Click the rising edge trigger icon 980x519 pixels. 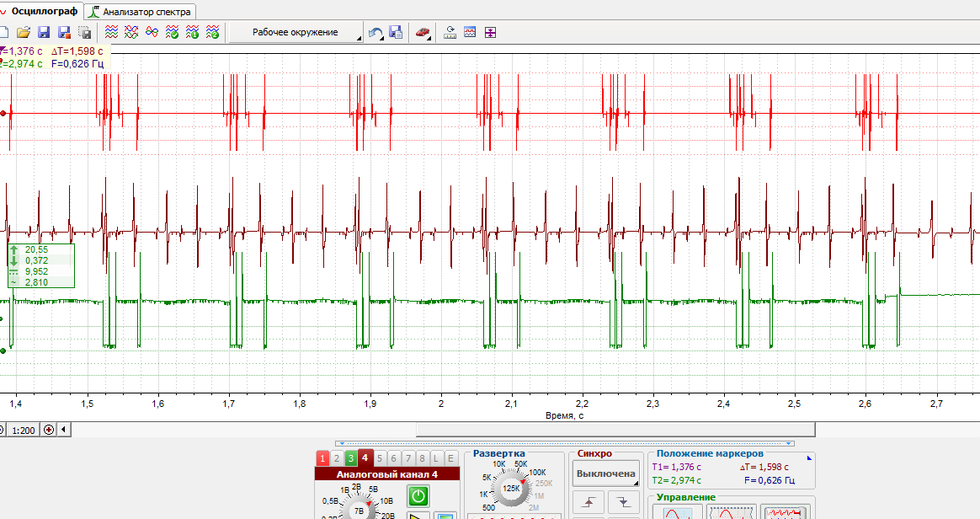tap(589, 501)
